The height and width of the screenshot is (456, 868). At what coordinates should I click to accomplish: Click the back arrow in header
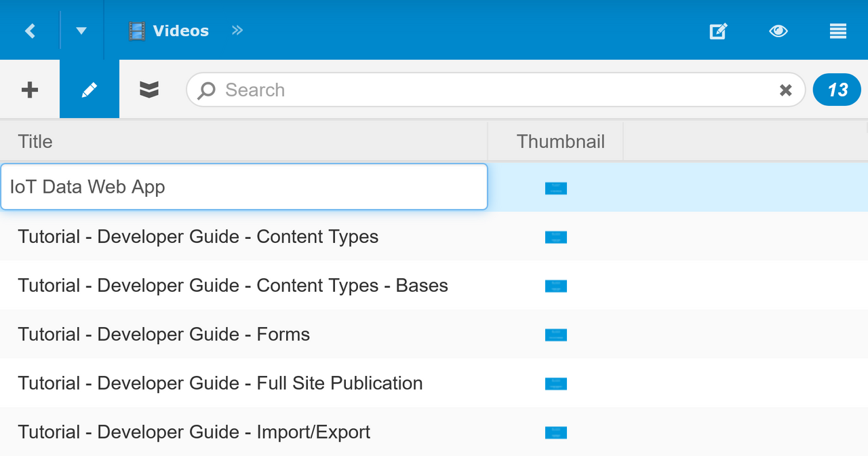pos(30,31)
